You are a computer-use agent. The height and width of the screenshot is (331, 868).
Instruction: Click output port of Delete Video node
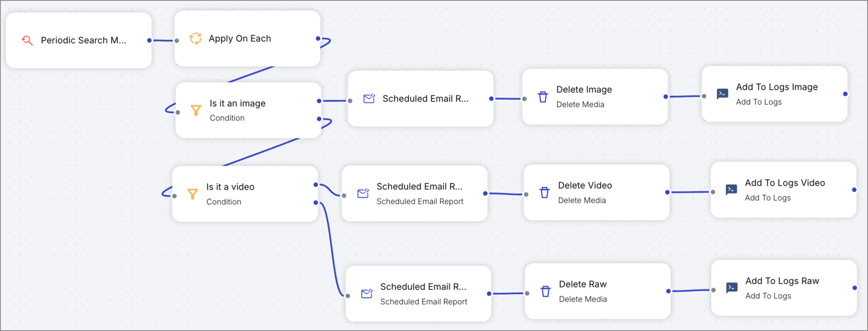pyautogui.click(x=667, y=192)
